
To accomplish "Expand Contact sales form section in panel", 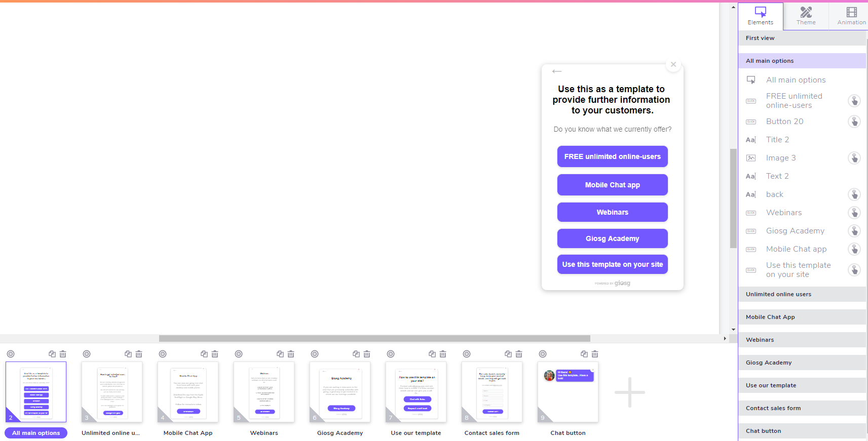I will coord(802,408).
